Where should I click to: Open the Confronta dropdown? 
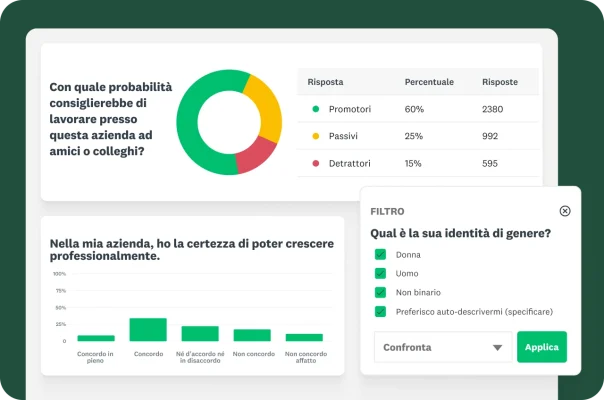(443, 347)
